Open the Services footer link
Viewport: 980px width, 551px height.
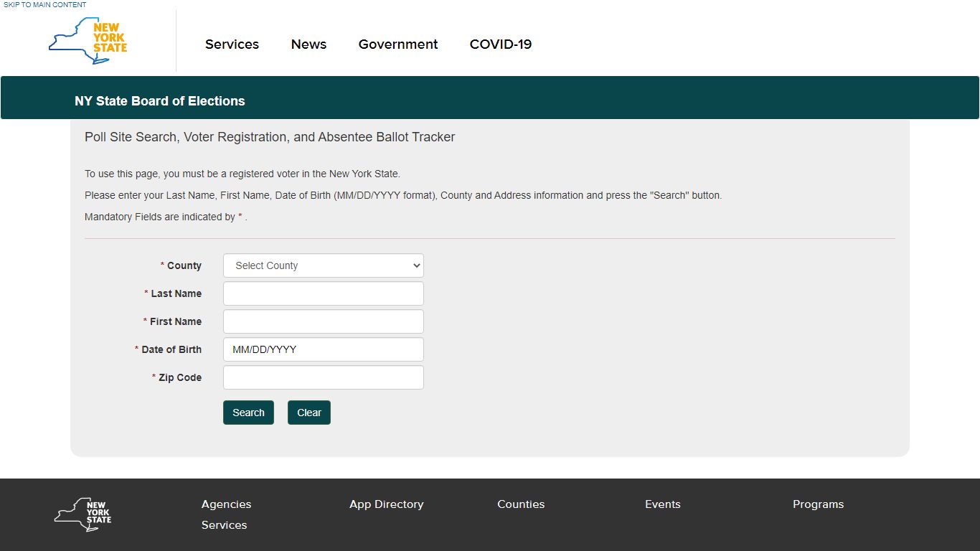point(224,525)
